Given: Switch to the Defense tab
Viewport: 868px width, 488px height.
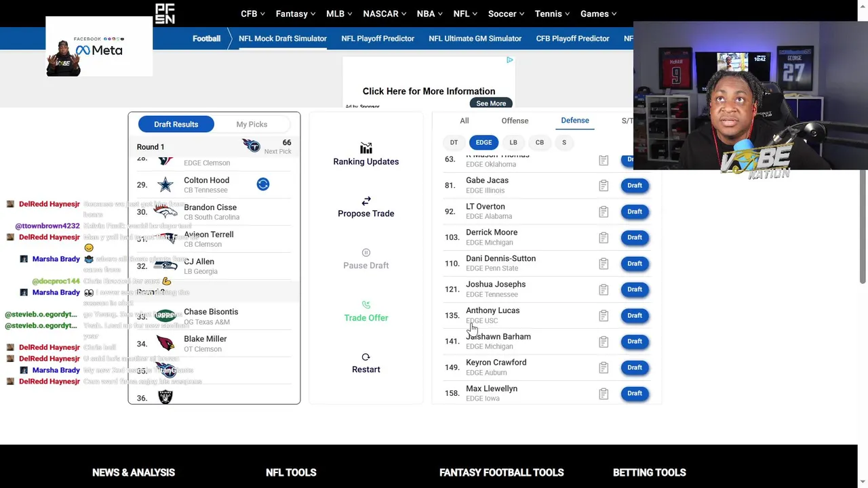Looking at the screenshot, I should (575, 120).
